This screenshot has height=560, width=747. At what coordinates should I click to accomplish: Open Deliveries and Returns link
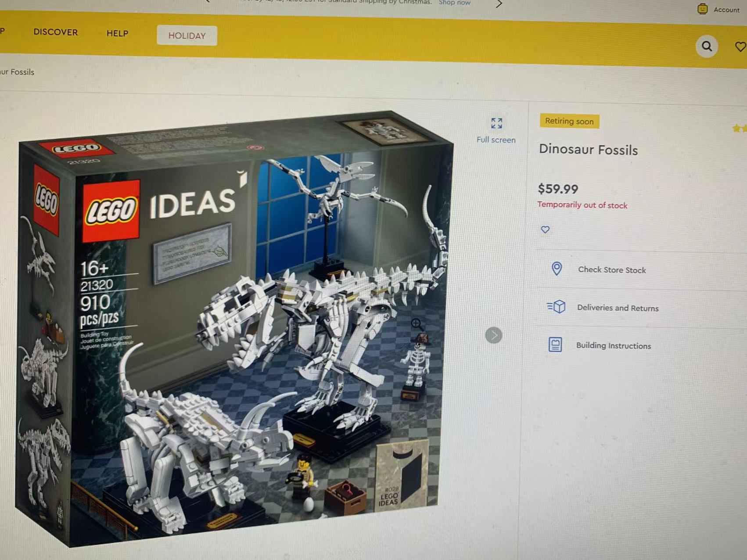(x=618, y=308)
